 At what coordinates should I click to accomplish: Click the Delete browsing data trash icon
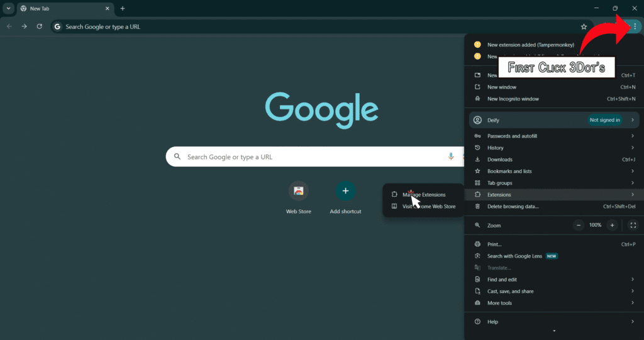[x=477, y=207]
